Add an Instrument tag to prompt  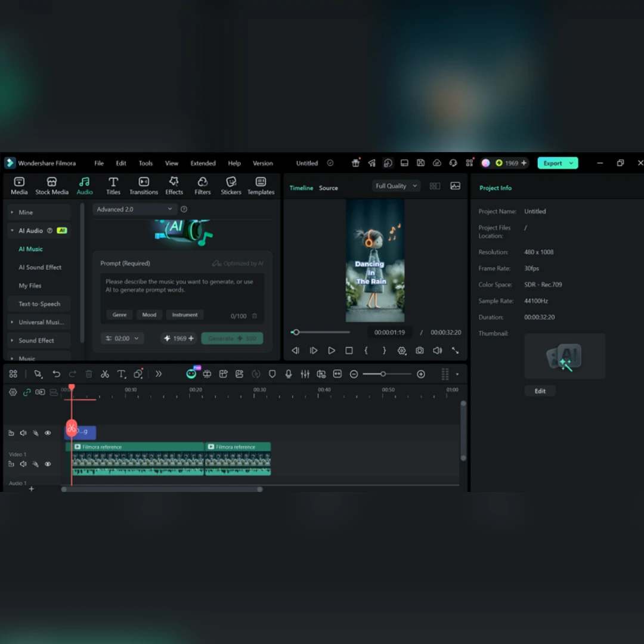pos(184,315)
